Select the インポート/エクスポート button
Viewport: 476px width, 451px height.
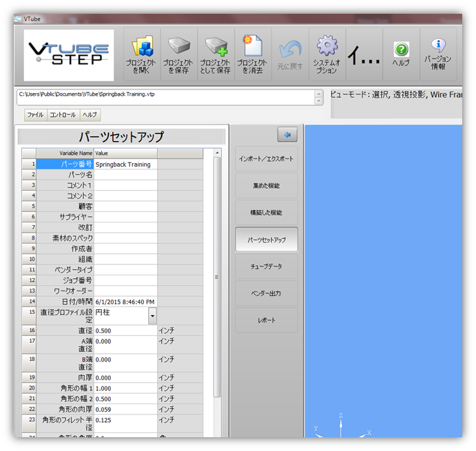[267, 159]
